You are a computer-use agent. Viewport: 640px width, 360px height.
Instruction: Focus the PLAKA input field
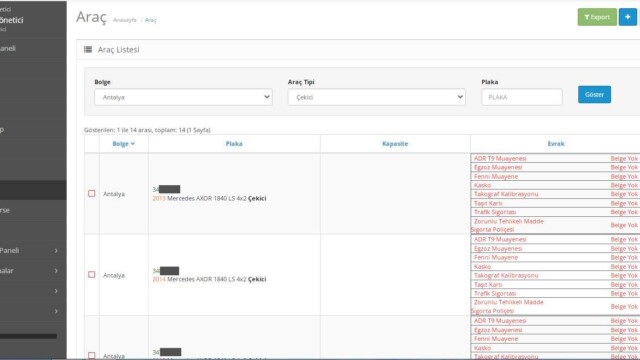(522, 97)
